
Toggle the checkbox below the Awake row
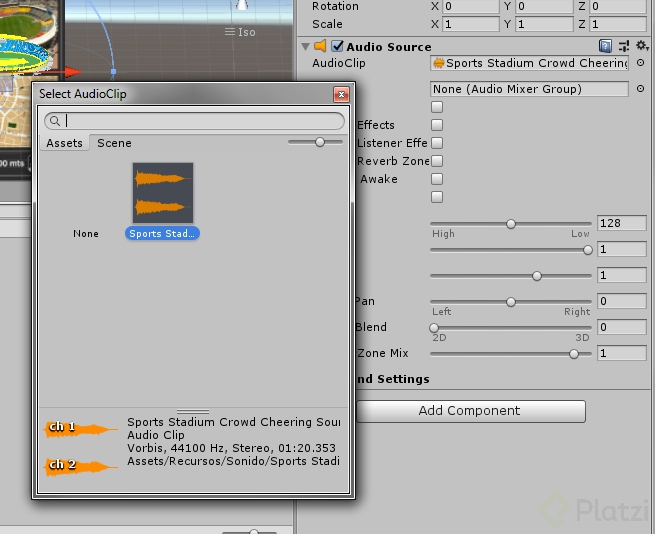(x=437, y=197)
